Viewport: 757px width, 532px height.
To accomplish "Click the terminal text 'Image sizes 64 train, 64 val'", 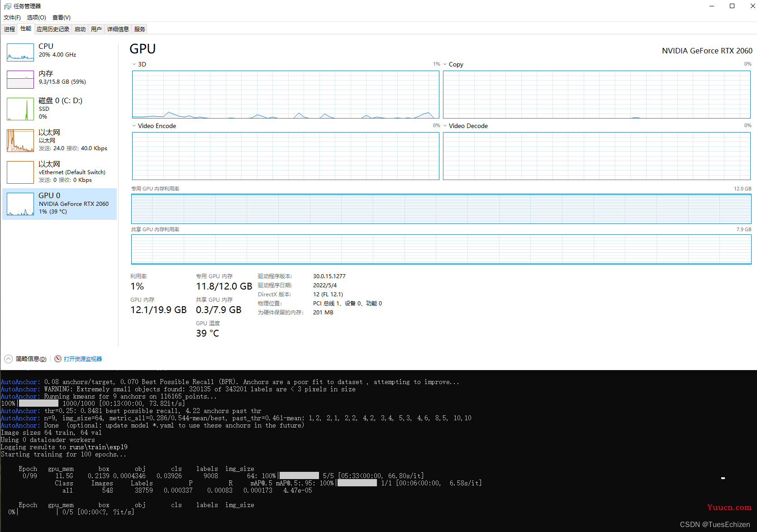I will point(51,432).
